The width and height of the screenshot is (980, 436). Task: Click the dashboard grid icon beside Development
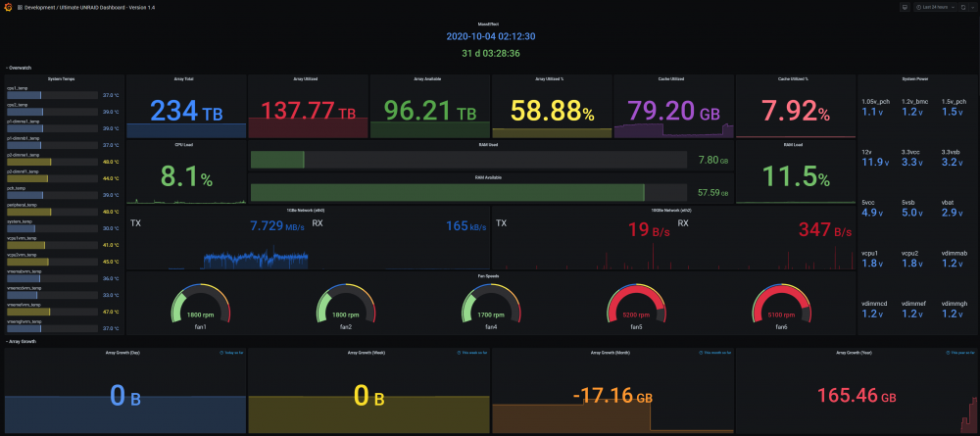click(x=20, y=8)
